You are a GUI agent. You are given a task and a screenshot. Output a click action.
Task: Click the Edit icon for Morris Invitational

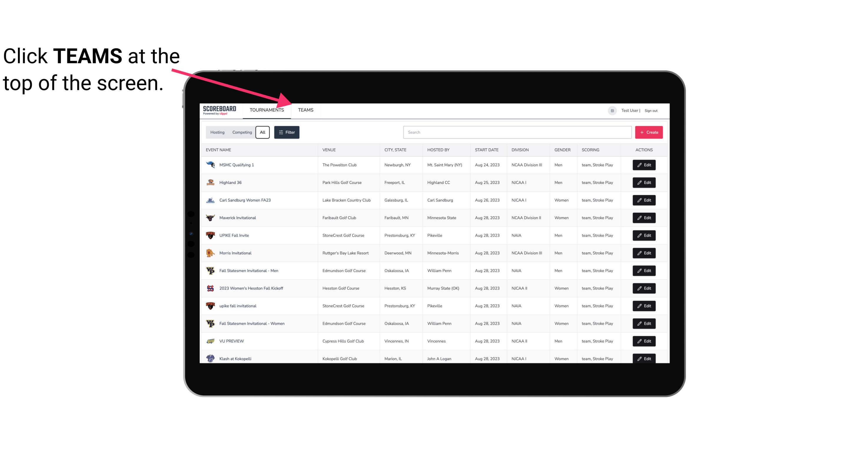pos(644,253)
